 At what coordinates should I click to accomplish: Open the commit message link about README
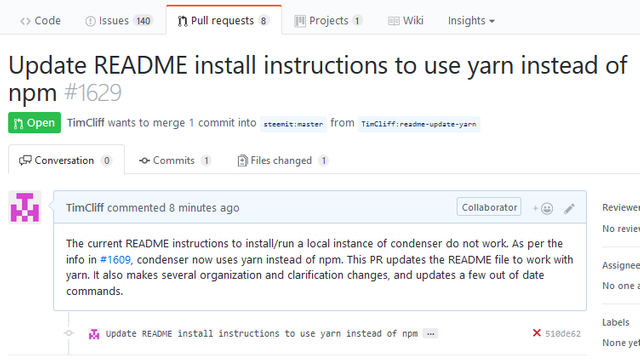coord(262,333)
